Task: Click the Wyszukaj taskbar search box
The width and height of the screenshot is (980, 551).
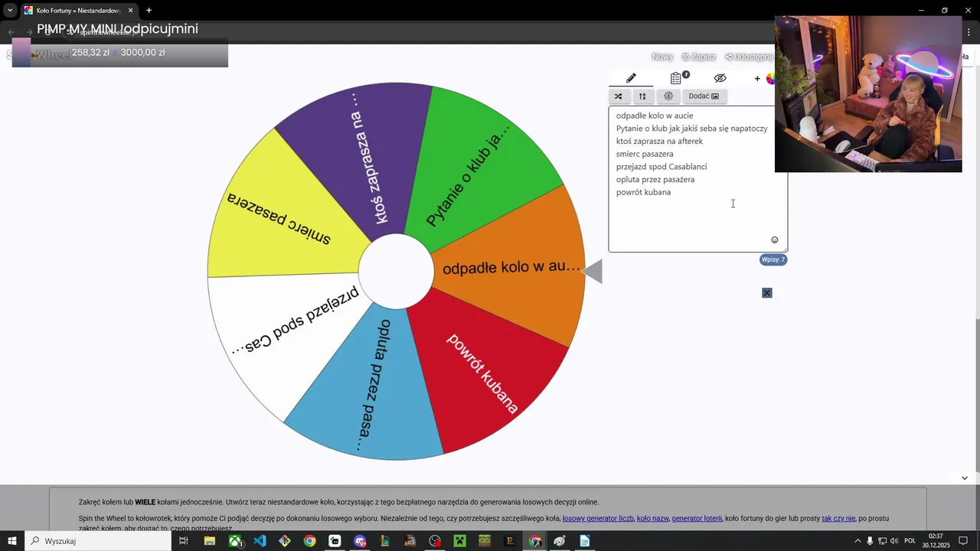Action: point(99,541)
